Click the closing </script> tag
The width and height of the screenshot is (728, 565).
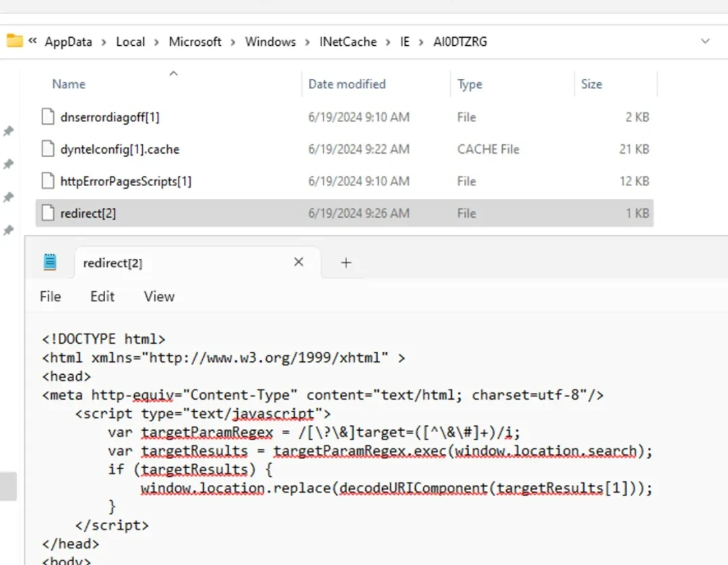112,525
